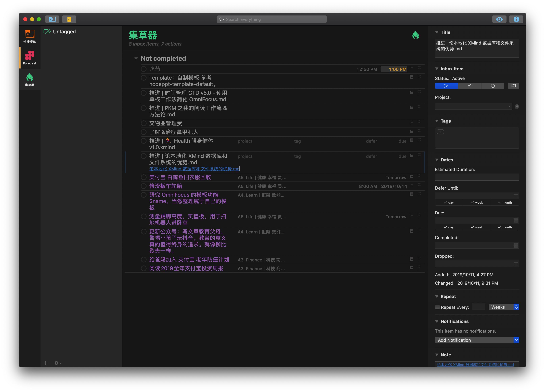Open Defer Until calendar picker icon
The width and height of the screenshot is (545, 392).
[516, 196]
